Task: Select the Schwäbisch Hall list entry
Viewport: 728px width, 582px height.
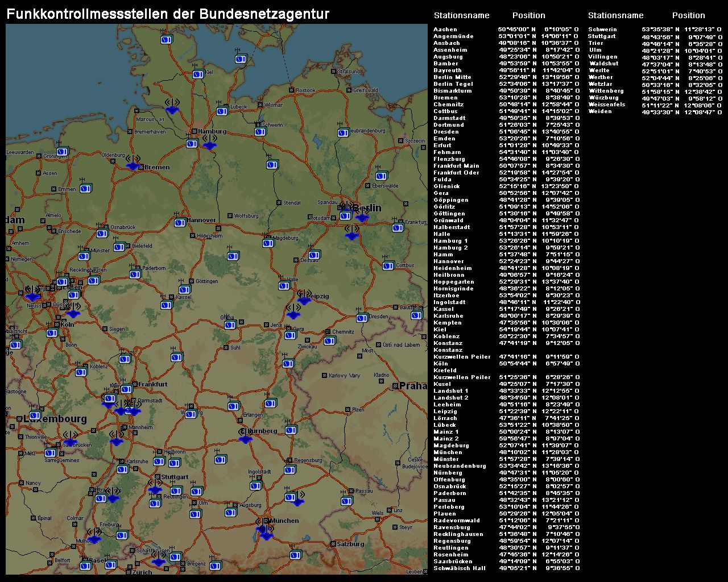Action: pyautogui.click(x=460, y=568)
